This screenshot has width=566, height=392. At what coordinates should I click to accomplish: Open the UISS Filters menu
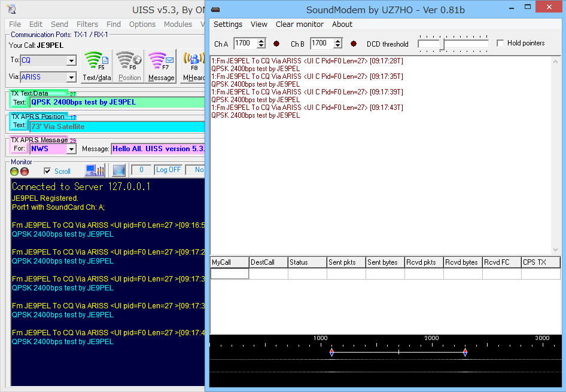point(87,24)
